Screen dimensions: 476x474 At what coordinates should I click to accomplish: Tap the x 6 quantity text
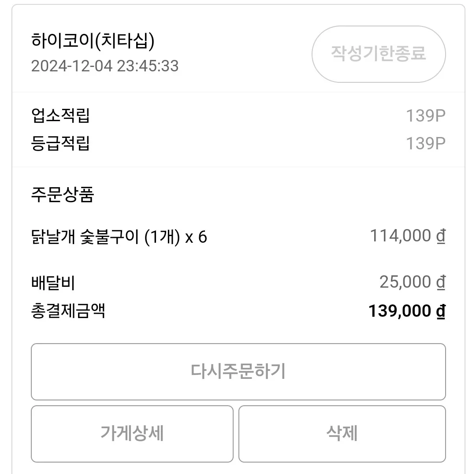(x=196, y=237)
